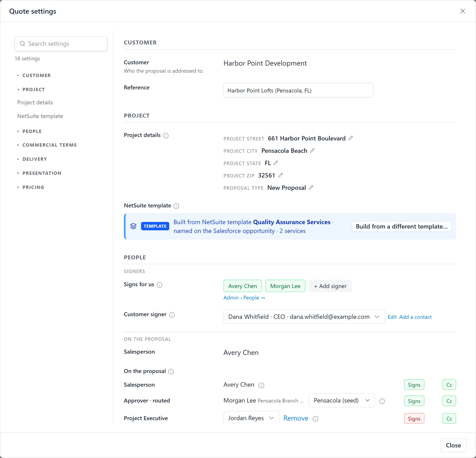Expand the PRESENTATION sidebar section
Viewport: 476px width, 458px height.
click(39, 173)
